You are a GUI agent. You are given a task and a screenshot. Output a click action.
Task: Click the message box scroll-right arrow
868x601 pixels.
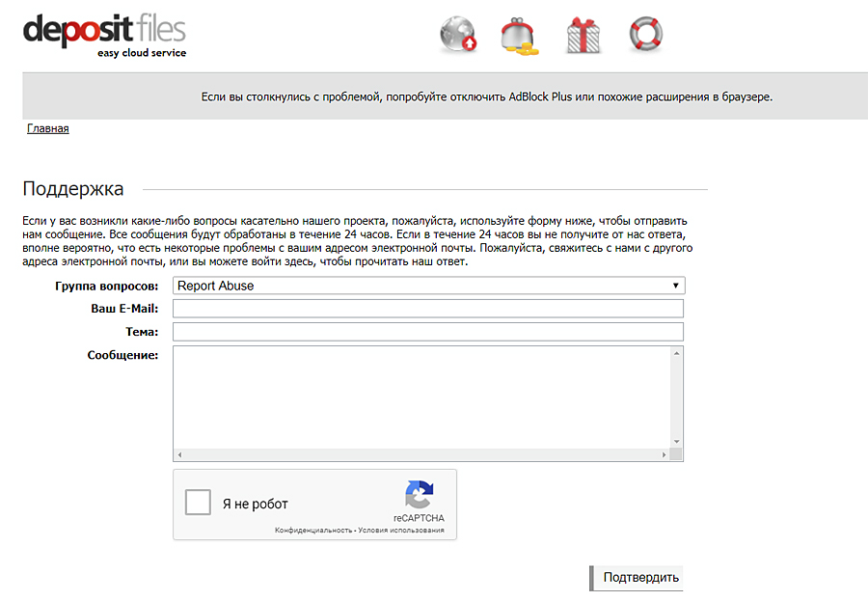tap(664, 454)
